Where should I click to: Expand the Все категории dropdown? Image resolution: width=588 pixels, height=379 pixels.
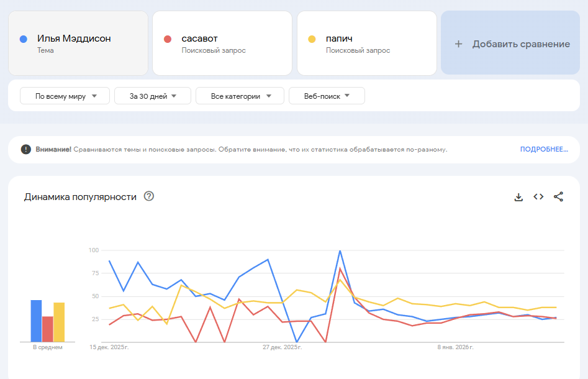click(240, 96)
